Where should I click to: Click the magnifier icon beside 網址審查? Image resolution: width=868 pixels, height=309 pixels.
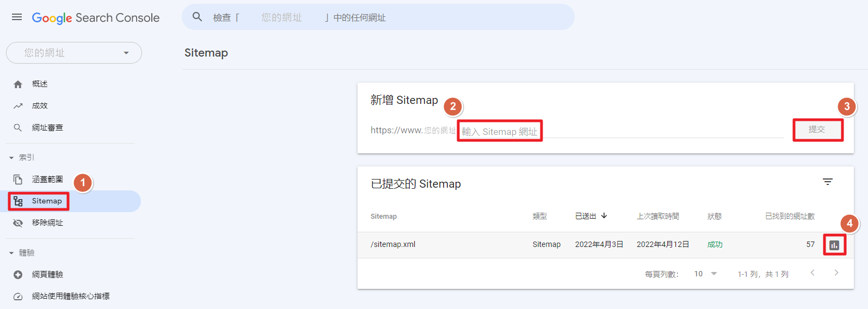(18, 128)
